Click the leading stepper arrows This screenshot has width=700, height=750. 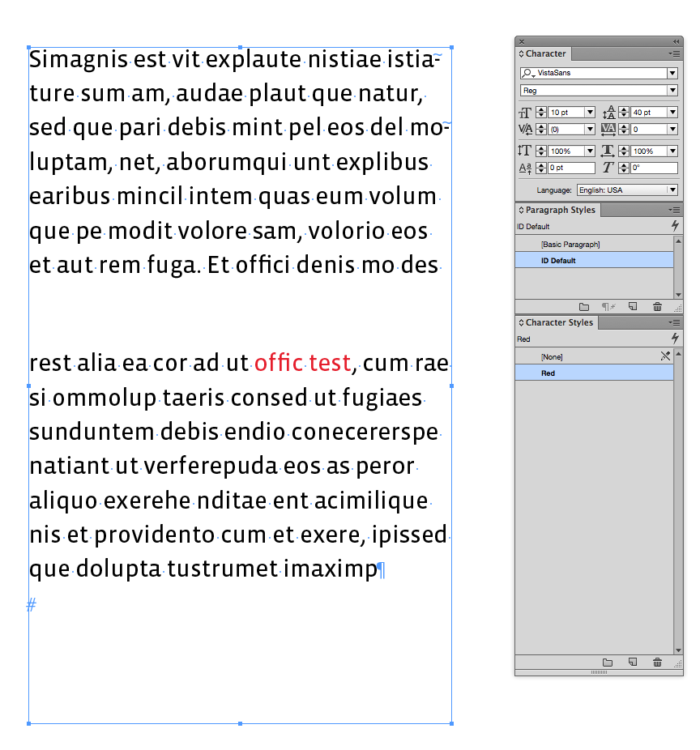pyautogui.click(x=624, y=113)
